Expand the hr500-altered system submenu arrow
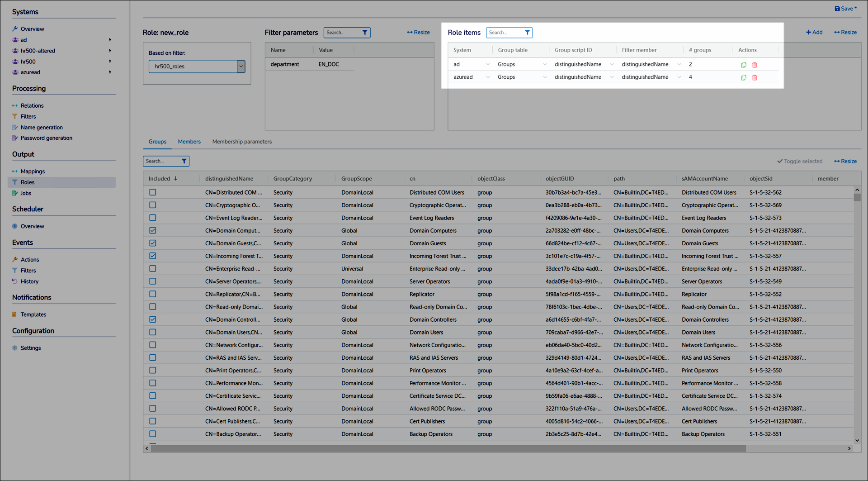Screen dimensions: 868x481 (x=110, y=51)
